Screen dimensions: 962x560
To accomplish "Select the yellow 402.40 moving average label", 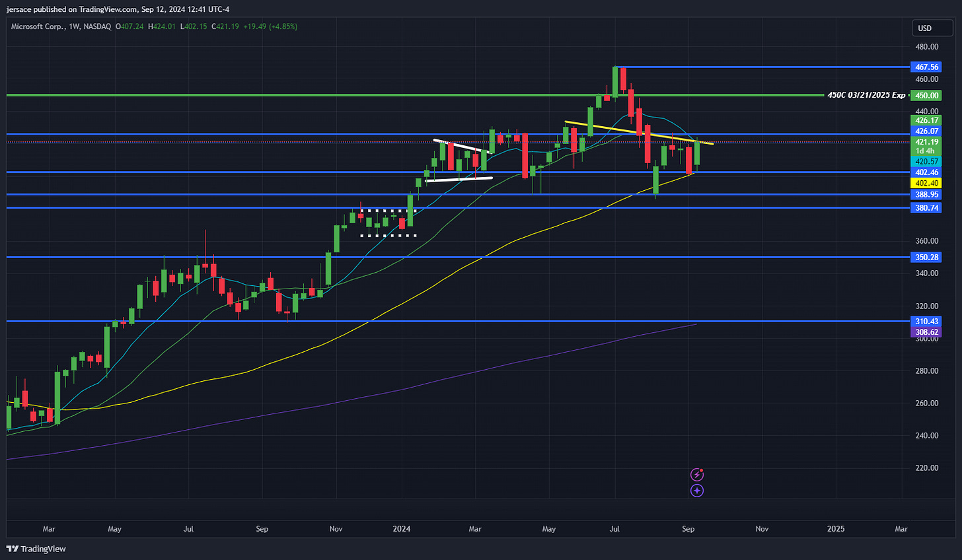I will pyautogui.click(x=926, y=183).
